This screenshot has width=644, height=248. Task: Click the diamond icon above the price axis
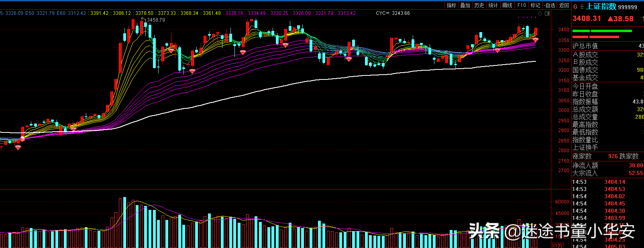(x=540, y=13)
